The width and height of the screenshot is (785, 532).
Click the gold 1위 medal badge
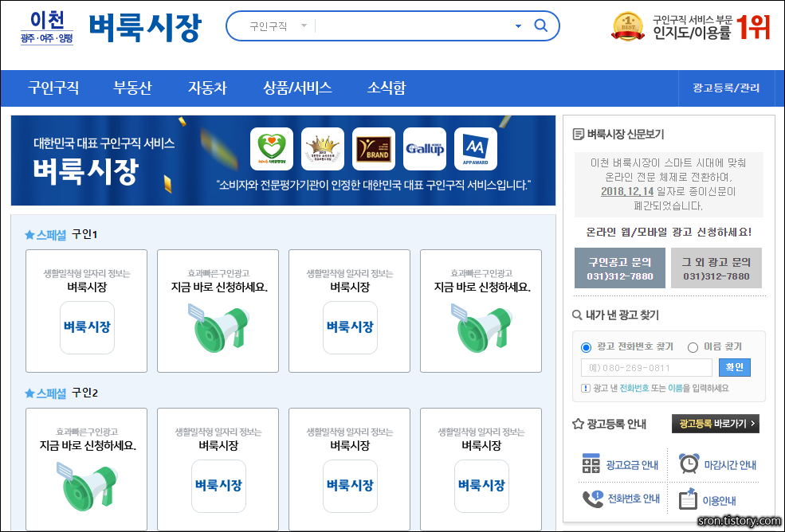[628, 26]
